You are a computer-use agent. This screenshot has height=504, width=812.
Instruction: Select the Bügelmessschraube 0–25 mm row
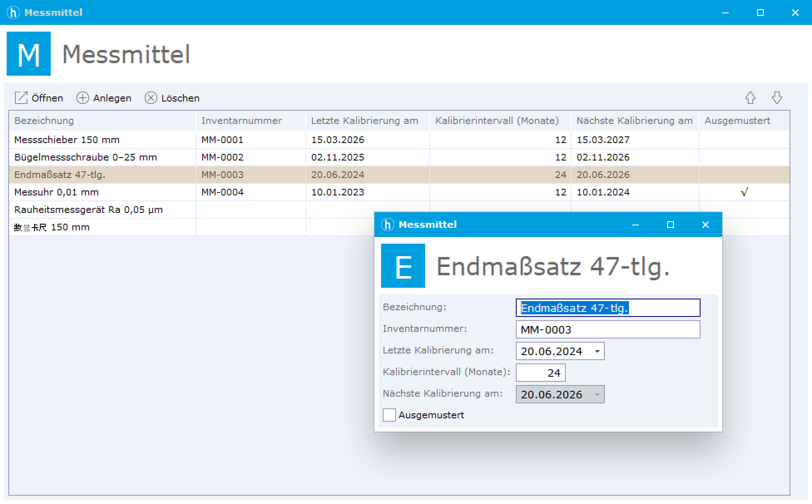point(399,157)
